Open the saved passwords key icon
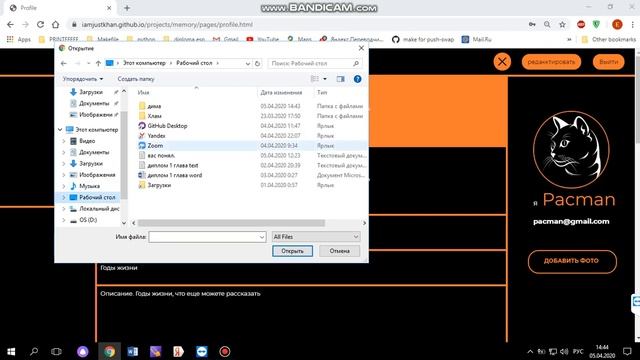Viewport: 640px width, 360px height. coord(532,24)
